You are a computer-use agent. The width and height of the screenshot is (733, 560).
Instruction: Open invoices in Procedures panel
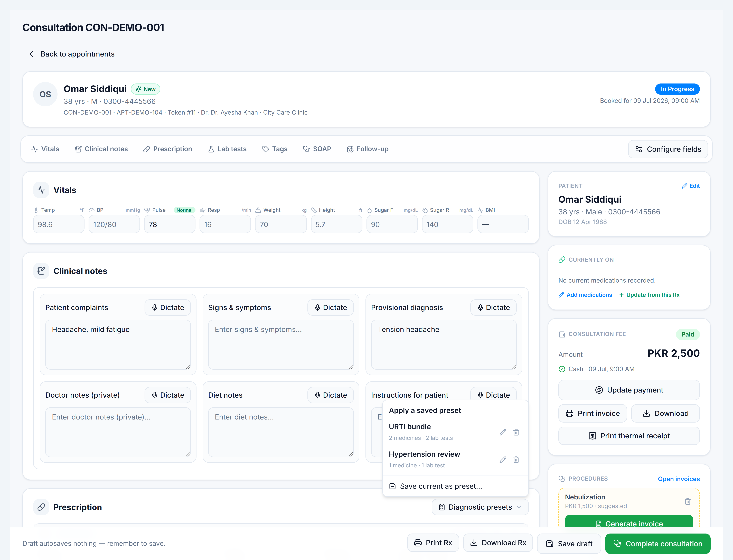click(679, 479)
